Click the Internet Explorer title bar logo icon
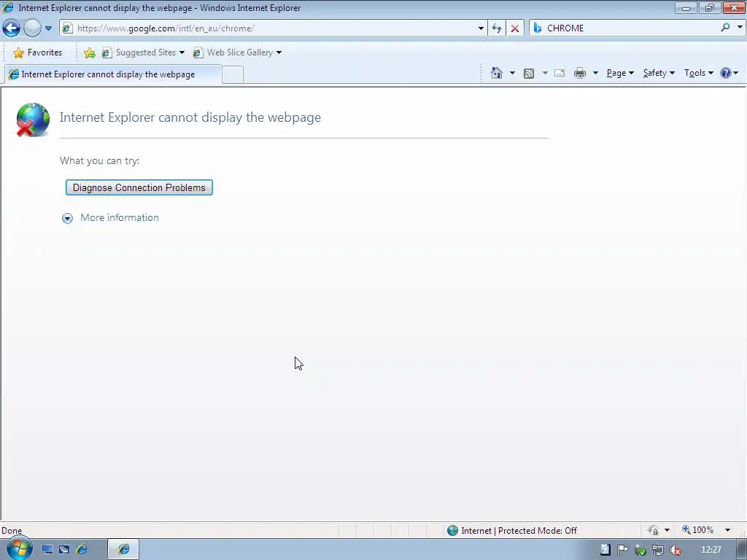Viewport: 747px width, 560px height. 8,7
